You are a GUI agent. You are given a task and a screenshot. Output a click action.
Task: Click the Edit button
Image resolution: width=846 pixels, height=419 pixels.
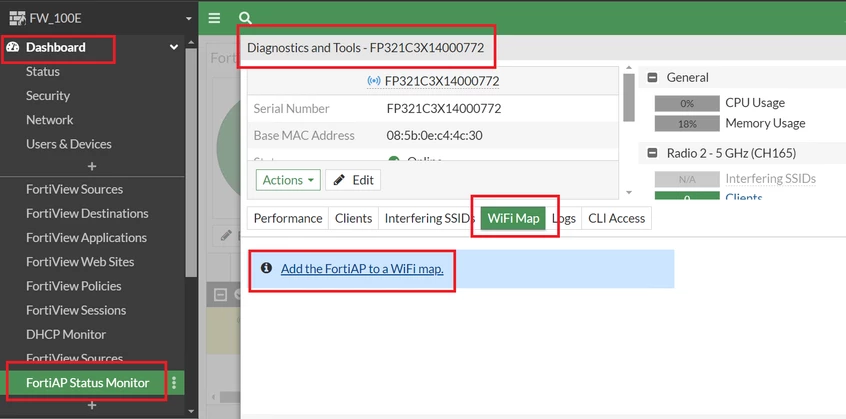click(x=353, y=180)
